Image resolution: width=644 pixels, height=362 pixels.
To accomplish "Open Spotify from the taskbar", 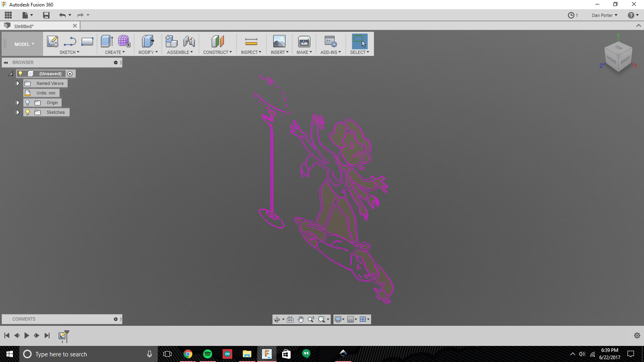I will (208, 354).
